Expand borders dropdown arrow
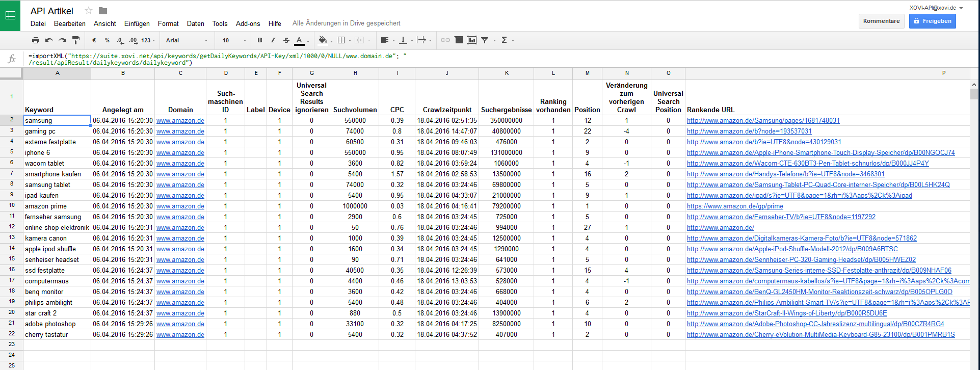The image size is (980, 370). pyautogui.click(x=350, y=41)
